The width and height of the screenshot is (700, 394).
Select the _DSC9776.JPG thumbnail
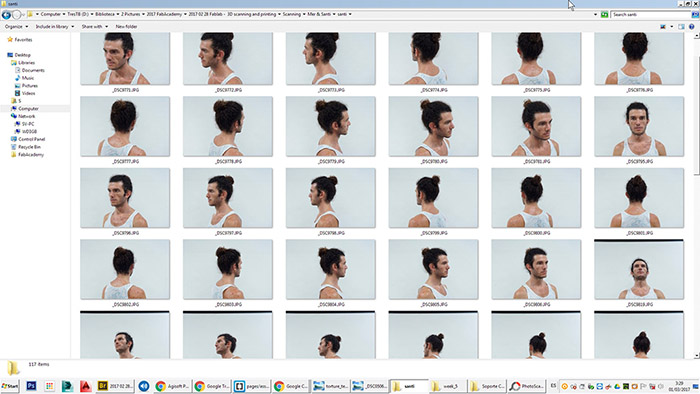639,58
